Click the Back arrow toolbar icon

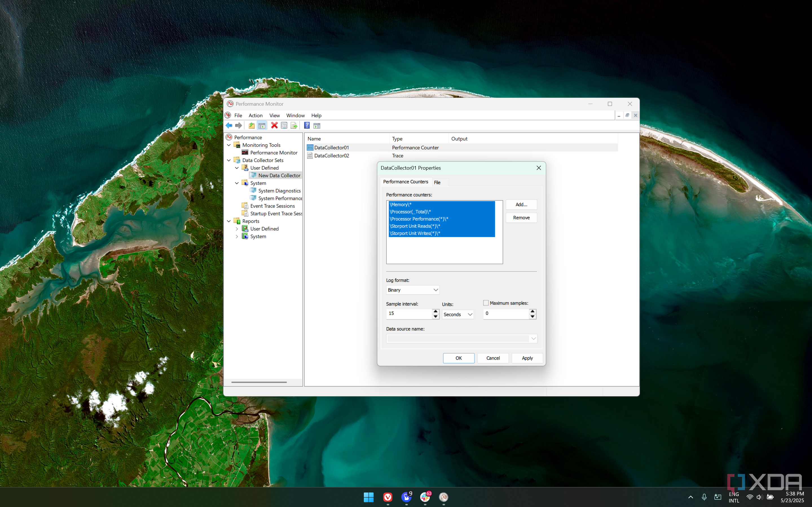pyautogui.click(x=229, y=125)
